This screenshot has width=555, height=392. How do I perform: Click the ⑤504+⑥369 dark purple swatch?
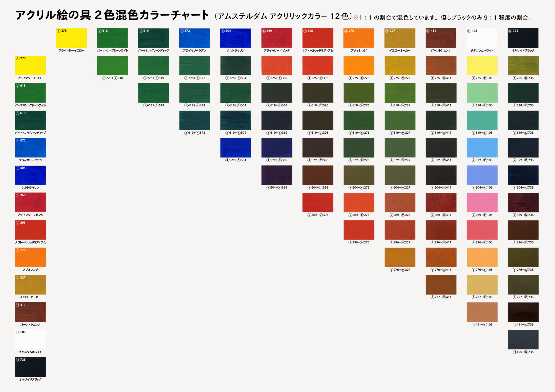tap(277, 175)
